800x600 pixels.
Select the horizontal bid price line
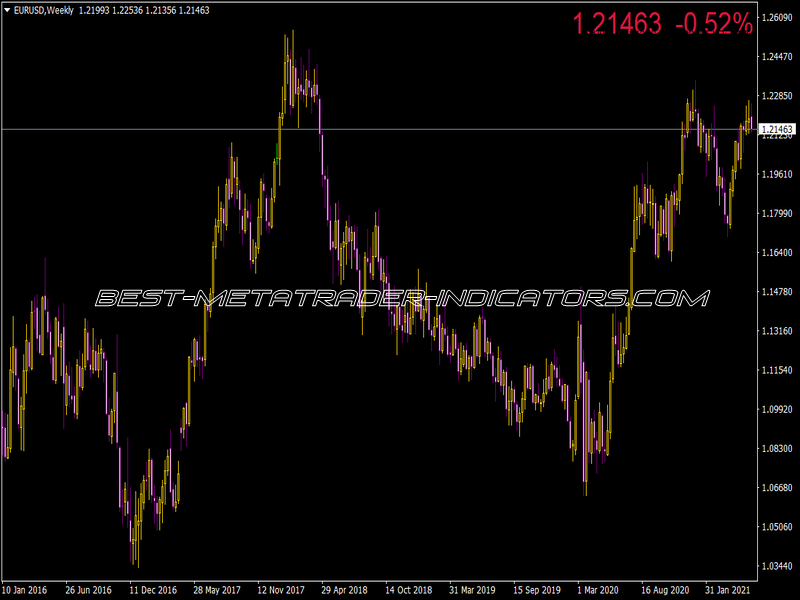379,130
